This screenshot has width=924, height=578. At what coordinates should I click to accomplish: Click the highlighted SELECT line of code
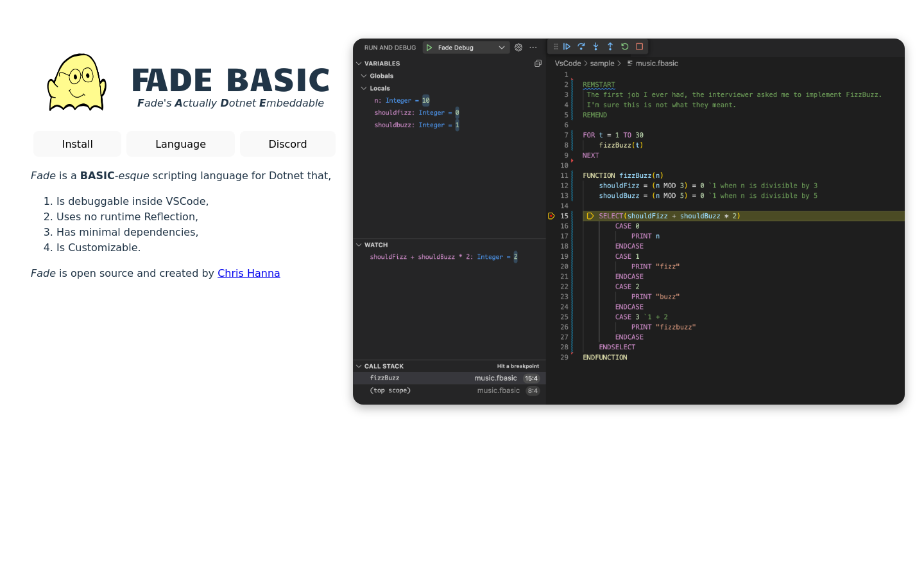(x=743, y=216)
